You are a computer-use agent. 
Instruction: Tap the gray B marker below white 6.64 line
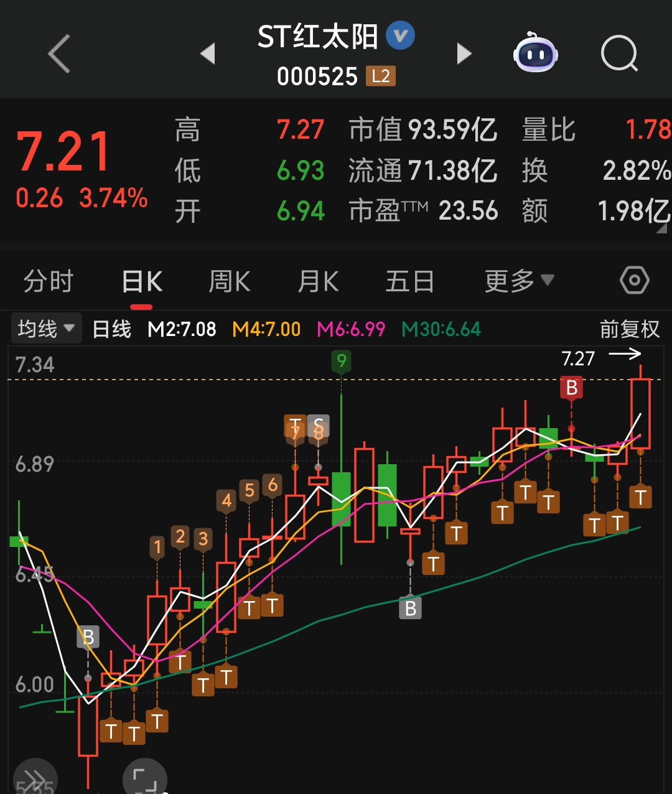[x=411, y=608]
